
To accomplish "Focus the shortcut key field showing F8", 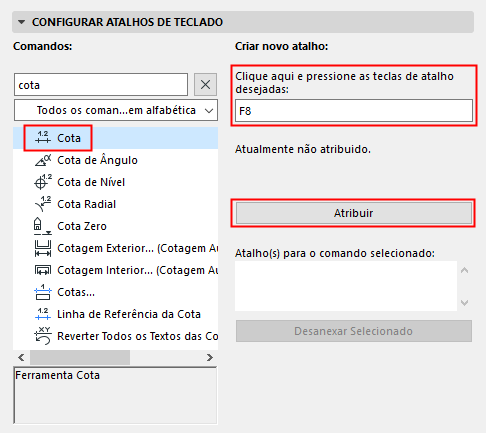I will (354, 111).
